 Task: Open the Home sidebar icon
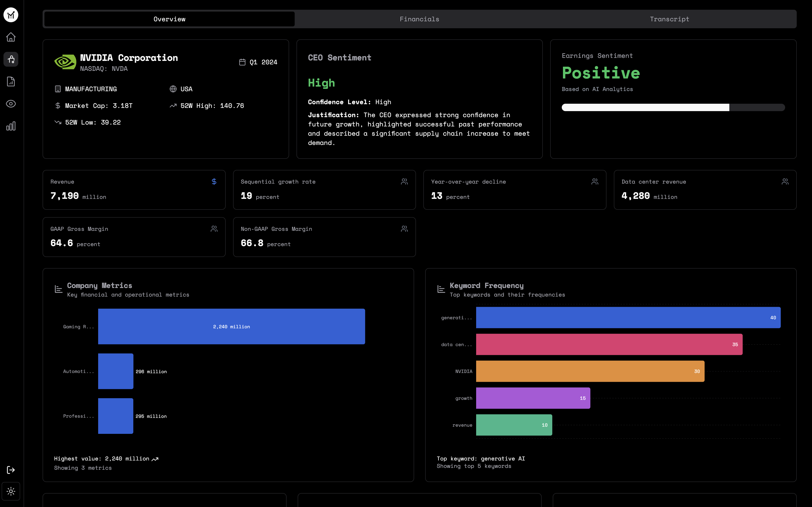click(x=11, y=37)
